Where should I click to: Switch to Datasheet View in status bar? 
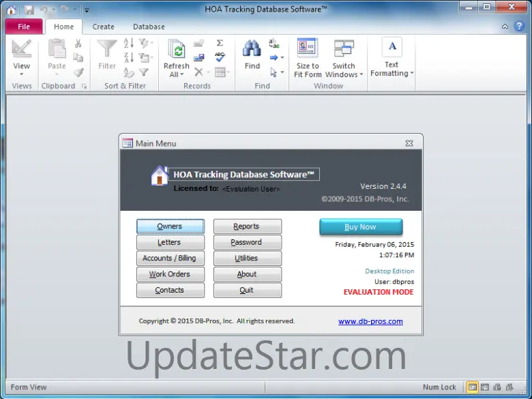(x=485, y=387)
